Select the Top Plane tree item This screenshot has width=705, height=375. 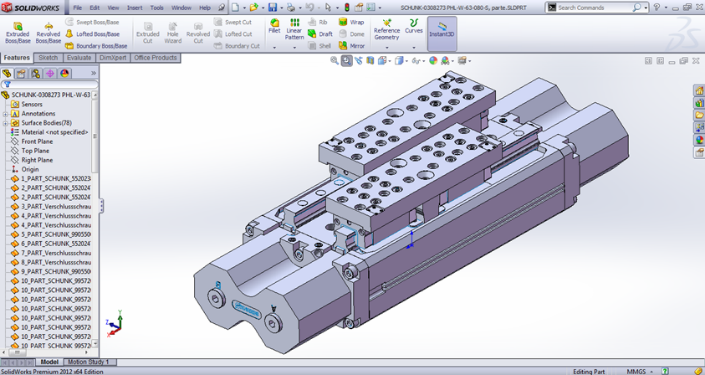(35, 151)
